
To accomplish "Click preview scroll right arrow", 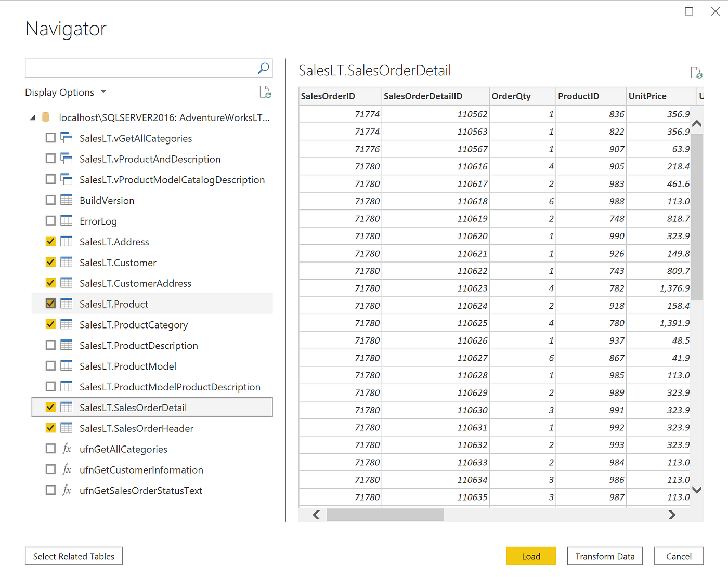I will tap(672, 515).
